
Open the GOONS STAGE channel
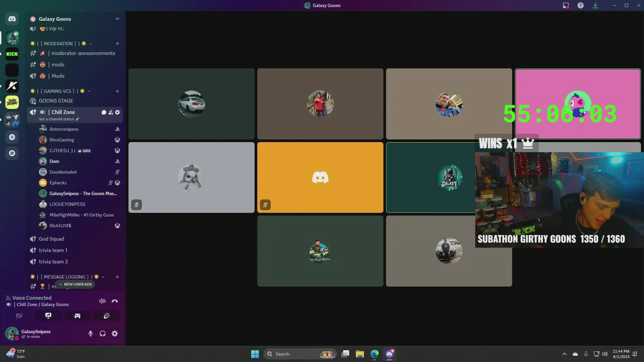pos(74,101)
